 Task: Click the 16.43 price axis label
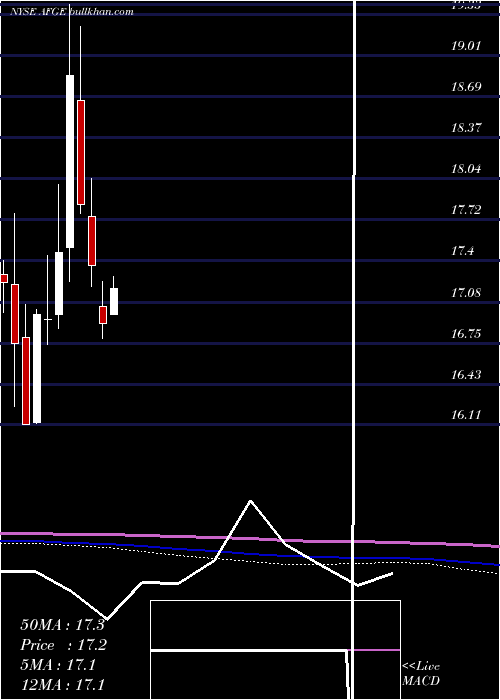tap(466, 374)
